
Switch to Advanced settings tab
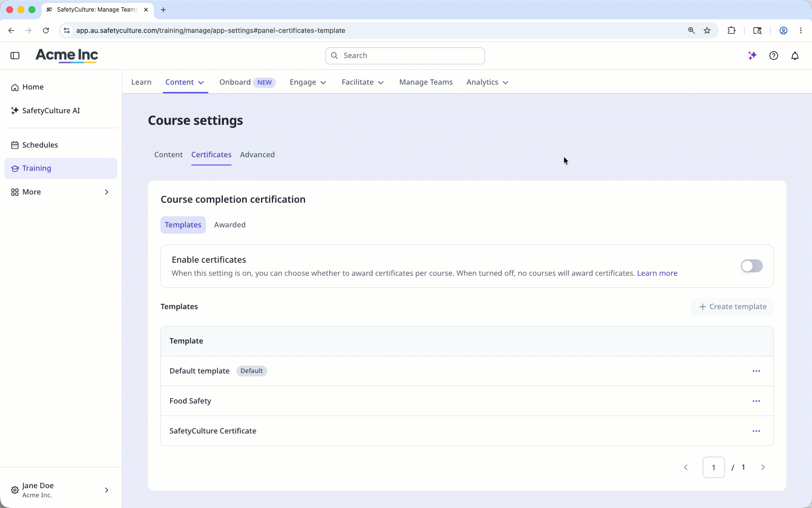point(257,155)
